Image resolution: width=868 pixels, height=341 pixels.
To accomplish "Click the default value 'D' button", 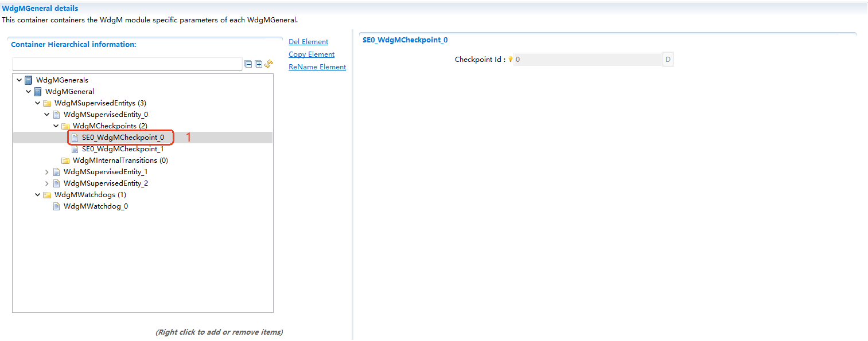I will tap(668, 60).
